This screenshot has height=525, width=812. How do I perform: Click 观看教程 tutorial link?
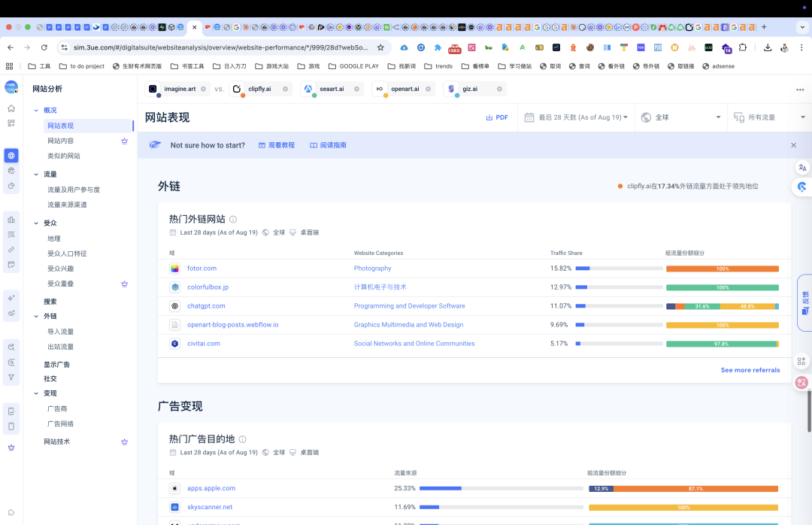click(x=277, y=145)
